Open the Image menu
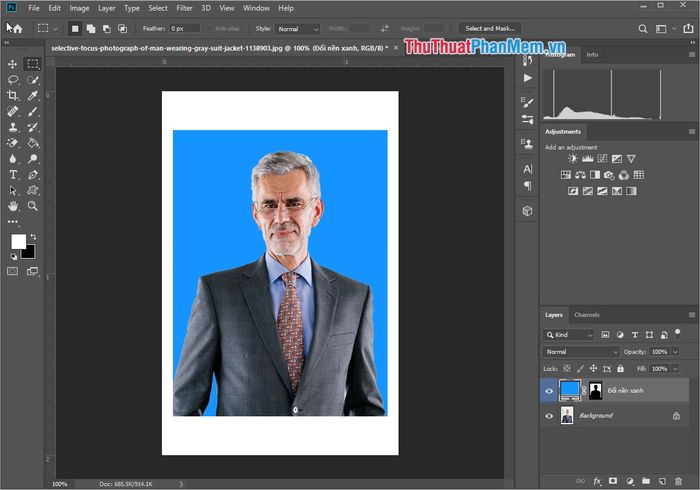The height and width of the screenshot is (490, 700). pos(79,8)
